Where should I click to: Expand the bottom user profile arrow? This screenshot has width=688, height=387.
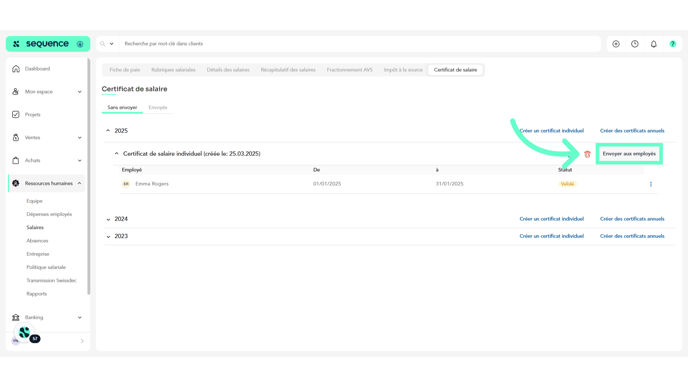pos(82,341)
